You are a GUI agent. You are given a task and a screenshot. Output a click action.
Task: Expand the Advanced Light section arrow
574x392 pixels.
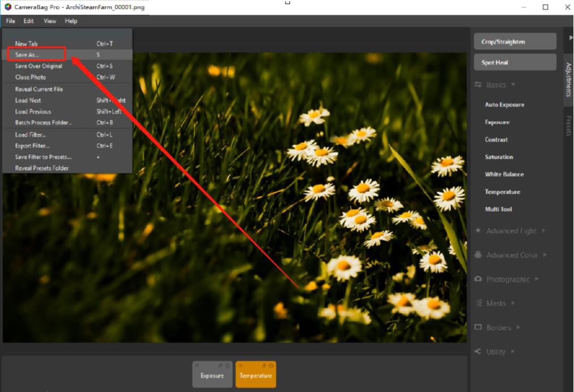coord(543,231)
